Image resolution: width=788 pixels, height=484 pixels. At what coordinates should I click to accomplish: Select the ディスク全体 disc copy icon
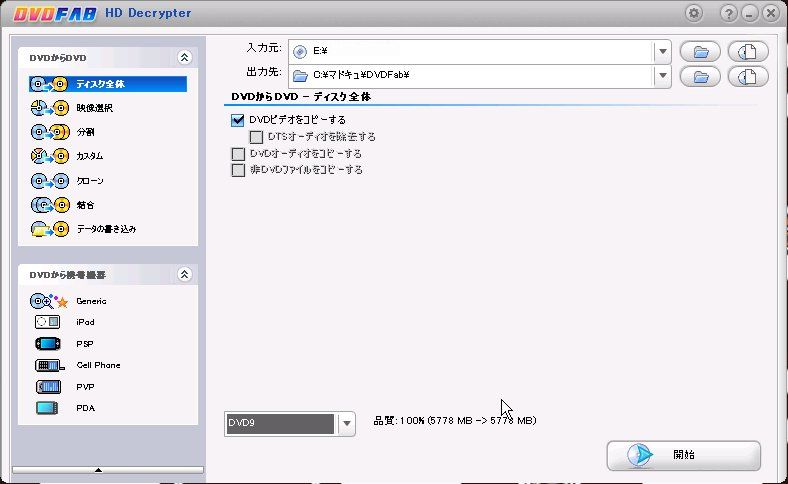pos(49,84)
